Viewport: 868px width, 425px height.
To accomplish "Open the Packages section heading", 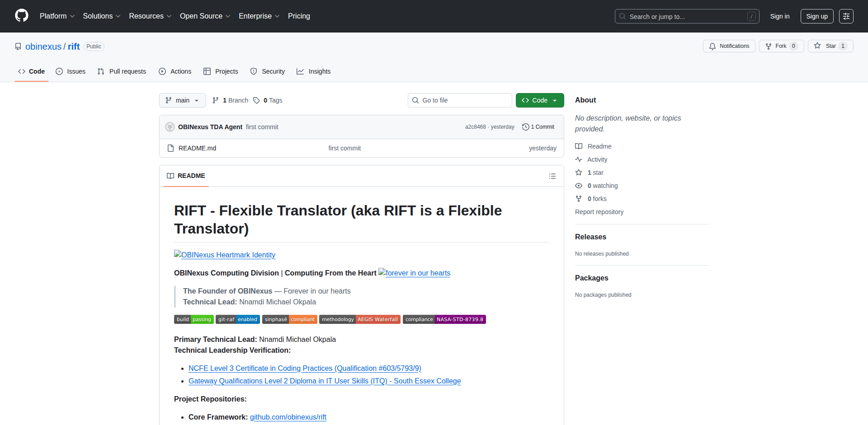I will point(591,278).
